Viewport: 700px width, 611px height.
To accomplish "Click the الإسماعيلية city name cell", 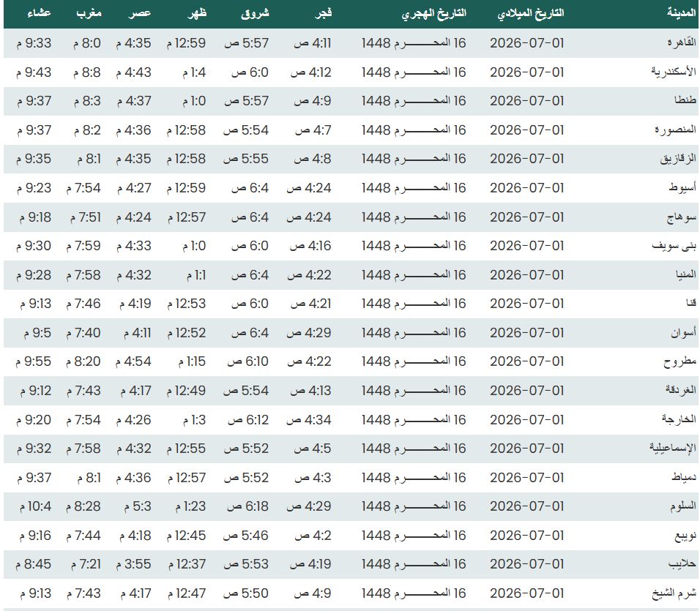I will pos(673,449).
